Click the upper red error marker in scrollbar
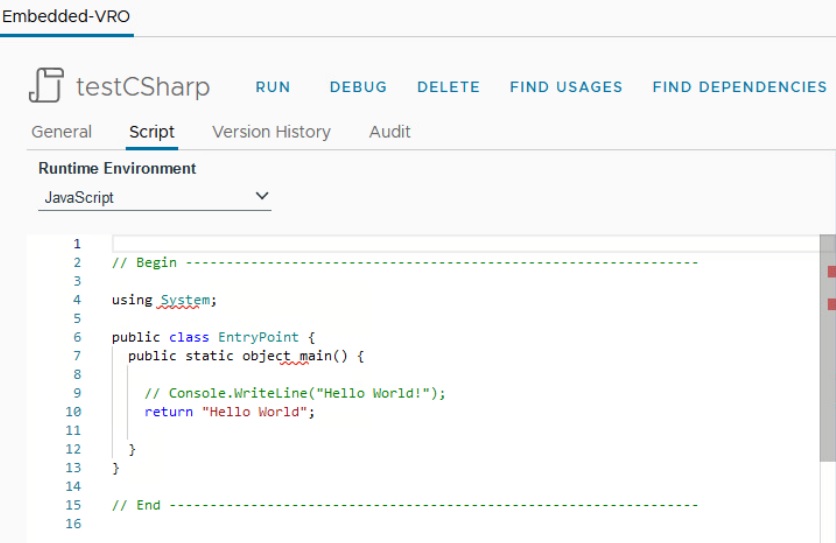 point(831,272)
